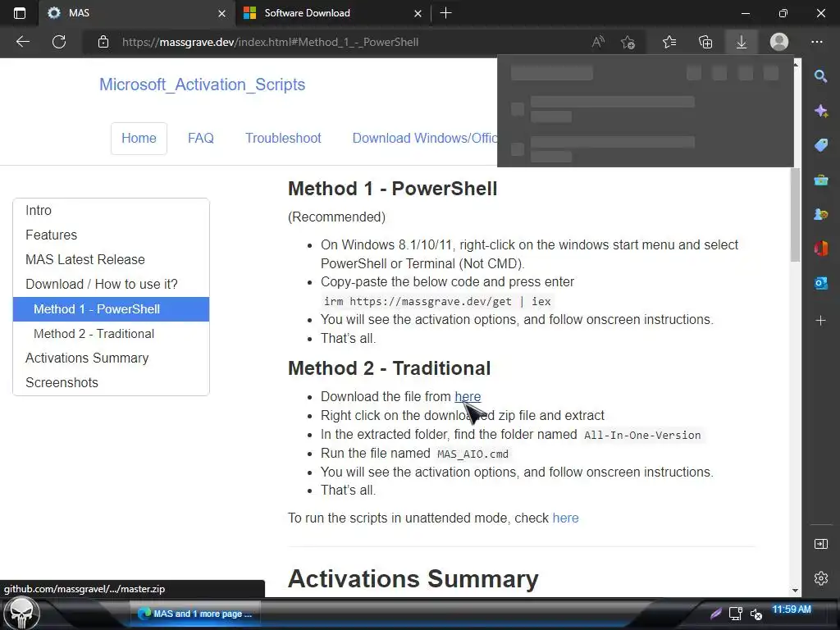Click the Read aloud icon
Screen dimensions: 840x630
click(x=598, y=42)
